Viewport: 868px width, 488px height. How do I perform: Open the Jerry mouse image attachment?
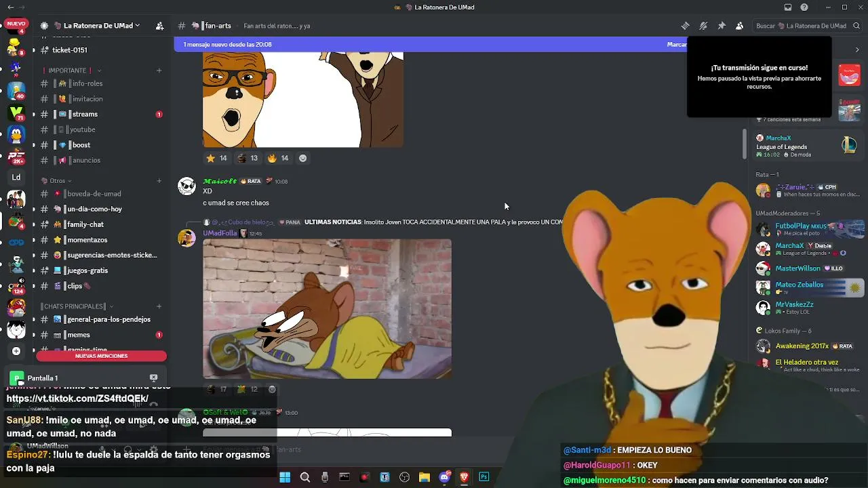[x=327, y=308]
